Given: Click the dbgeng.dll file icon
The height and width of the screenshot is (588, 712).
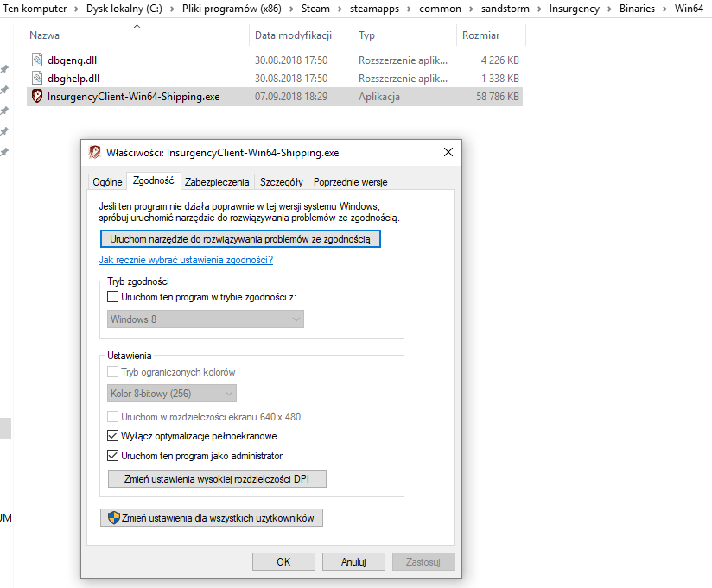Looking at the screenshot, I should (x=37, y=60).
